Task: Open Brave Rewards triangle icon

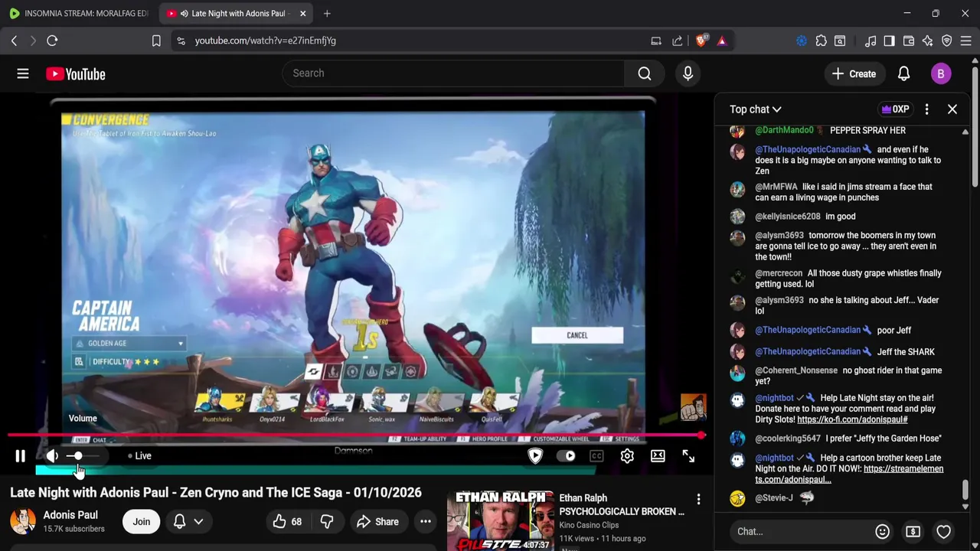Action: 721,41
